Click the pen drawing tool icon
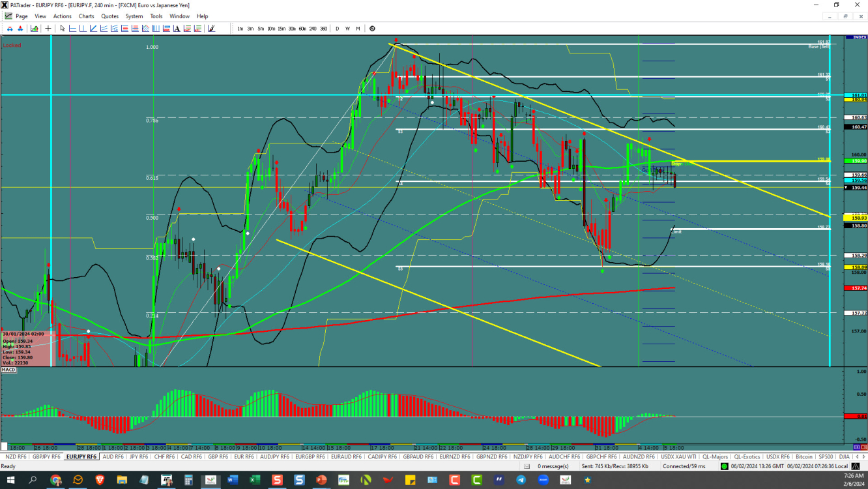This screenshot has width=868, height=489. (211, 29)
